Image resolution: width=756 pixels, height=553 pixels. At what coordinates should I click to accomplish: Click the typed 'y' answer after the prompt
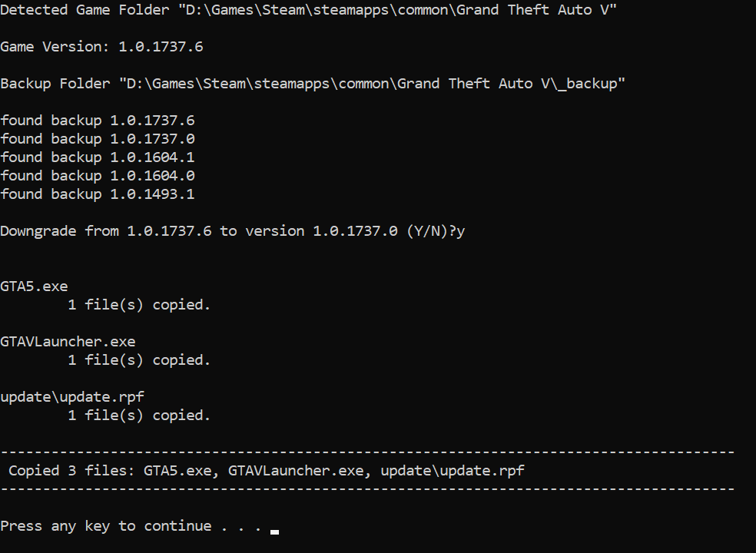(461, 231)
